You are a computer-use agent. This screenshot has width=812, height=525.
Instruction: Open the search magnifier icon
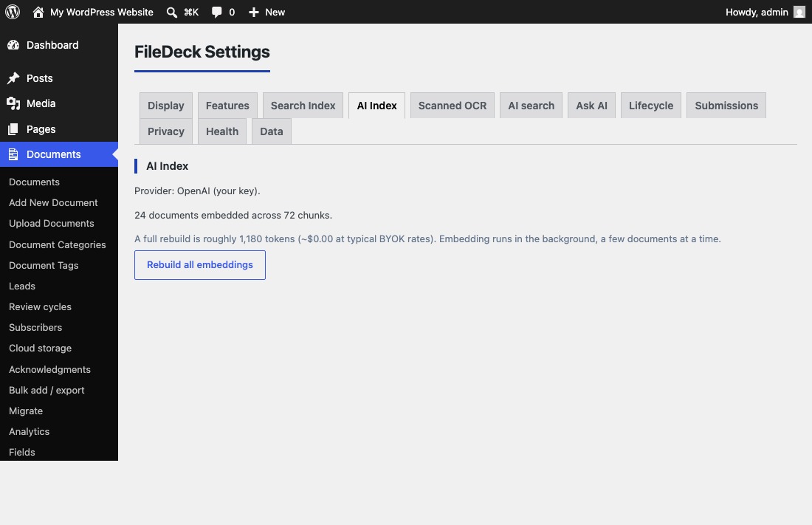point(171,12)
